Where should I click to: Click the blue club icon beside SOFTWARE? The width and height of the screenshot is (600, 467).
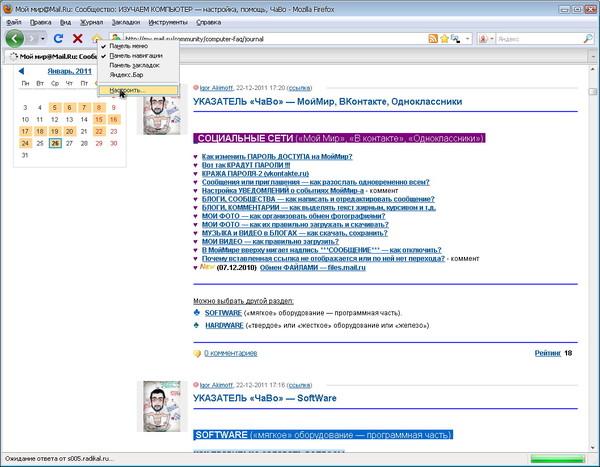pos(197,313)
